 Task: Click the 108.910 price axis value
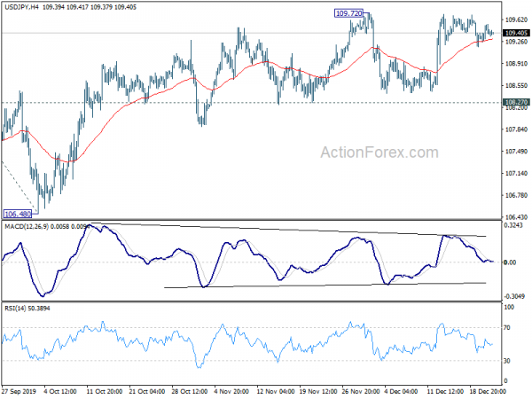point(517,64)
